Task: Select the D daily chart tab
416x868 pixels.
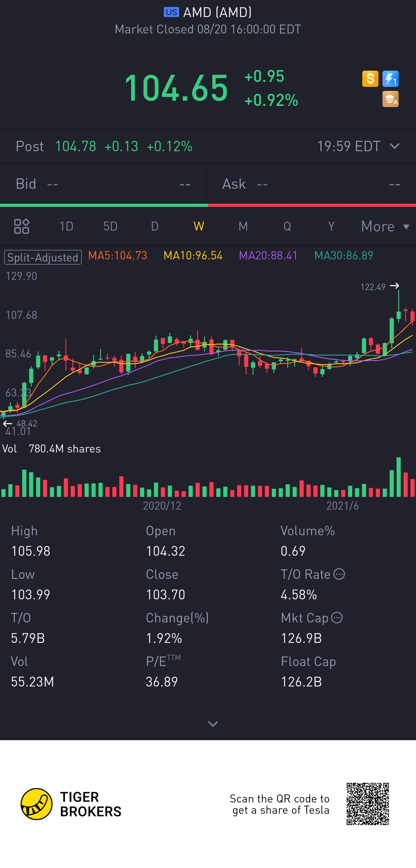Action: tap(155, 226)
